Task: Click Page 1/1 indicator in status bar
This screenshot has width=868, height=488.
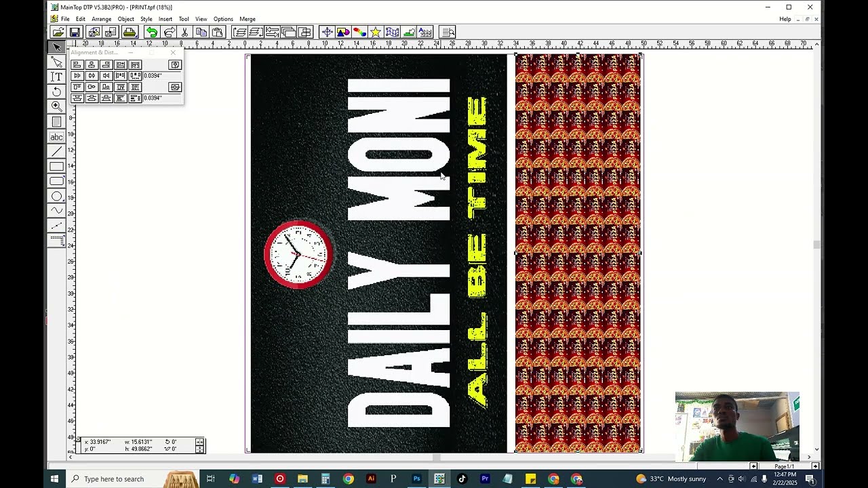Action: (x=784, y=466)
